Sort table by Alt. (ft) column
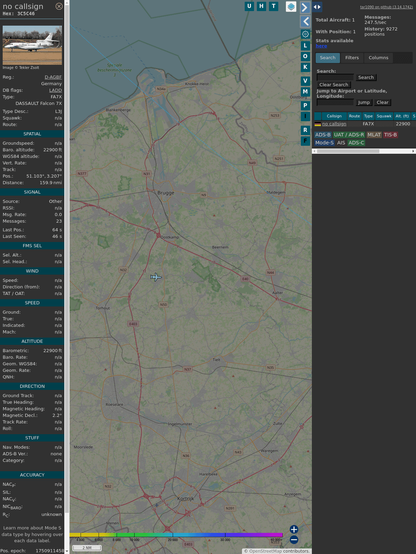This screenshot has width=416, height=554. click(402, 116)
